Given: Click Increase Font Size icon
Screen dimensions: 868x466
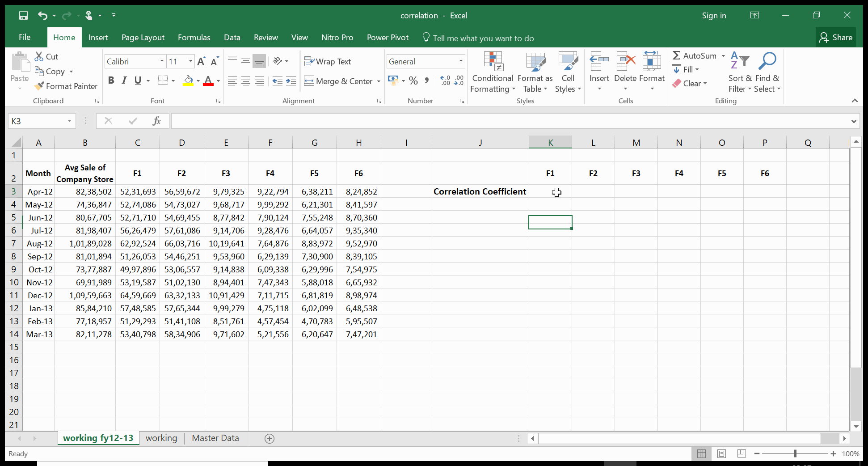Looking at the screenshot, I should click(201, 61).
